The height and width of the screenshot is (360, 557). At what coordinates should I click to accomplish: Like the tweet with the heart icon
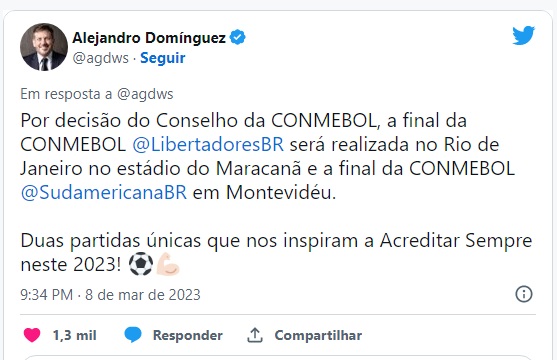[x=32, y=335]
